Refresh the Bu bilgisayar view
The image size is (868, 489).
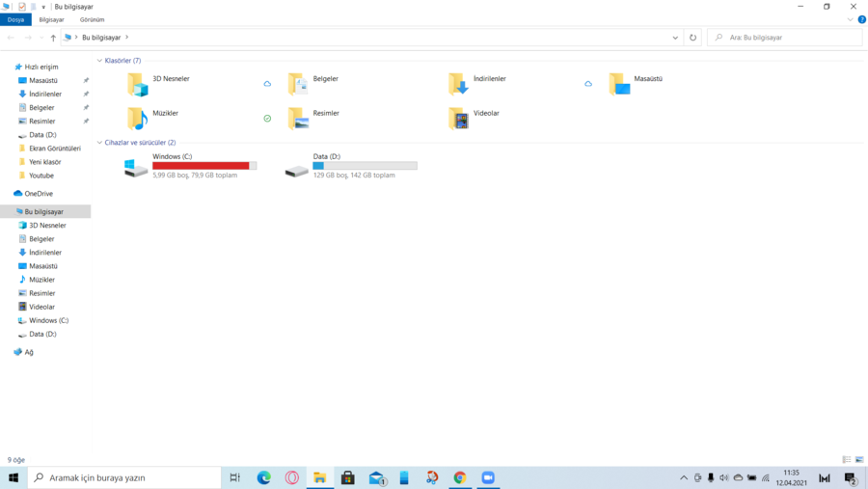[x=692, y=38]
